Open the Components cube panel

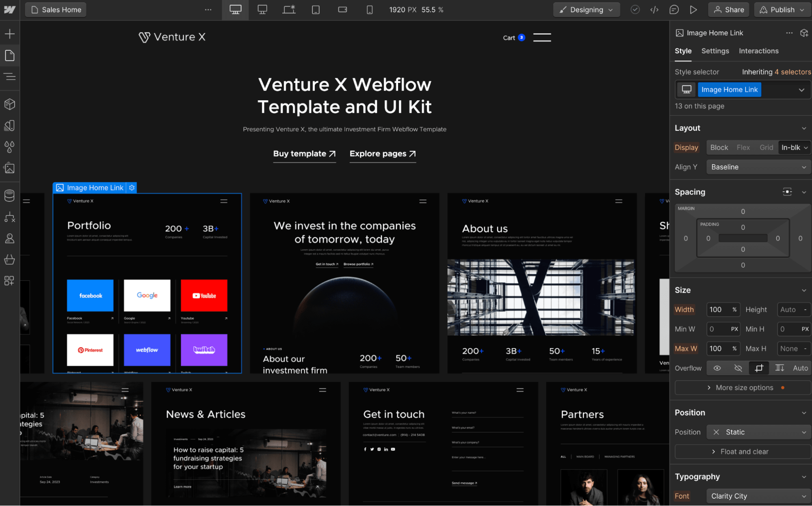(10, 104)
